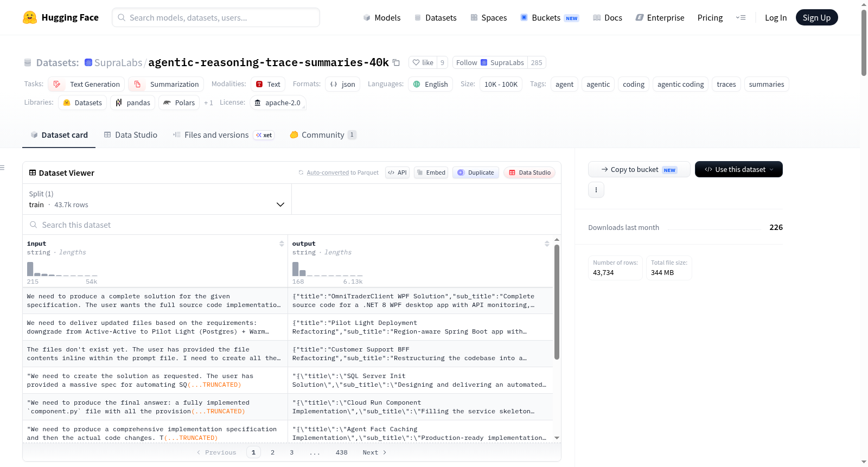This screenshot has width=868, height=467.
Task: Open the API button in Dataset Viewer
Action: pos(397,172)
